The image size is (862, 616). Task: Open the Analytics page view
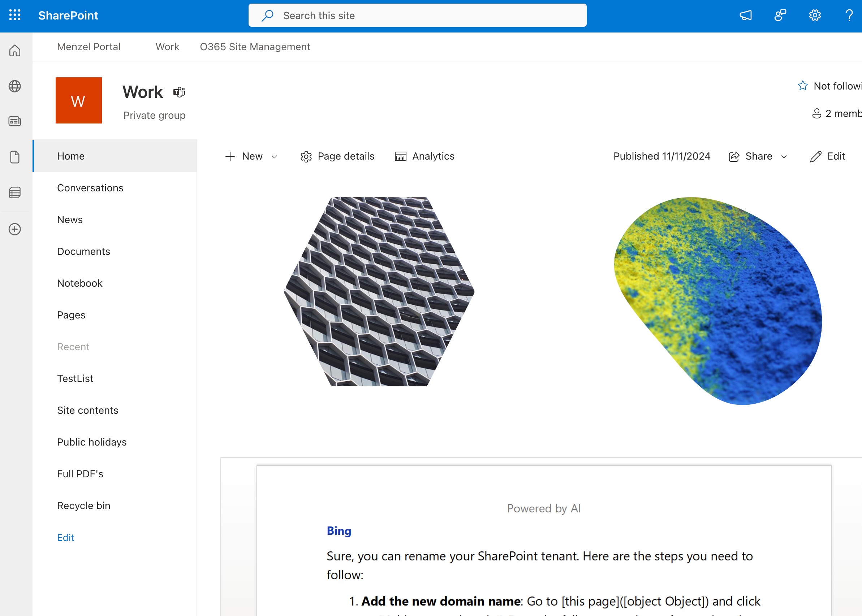point(424,156)
